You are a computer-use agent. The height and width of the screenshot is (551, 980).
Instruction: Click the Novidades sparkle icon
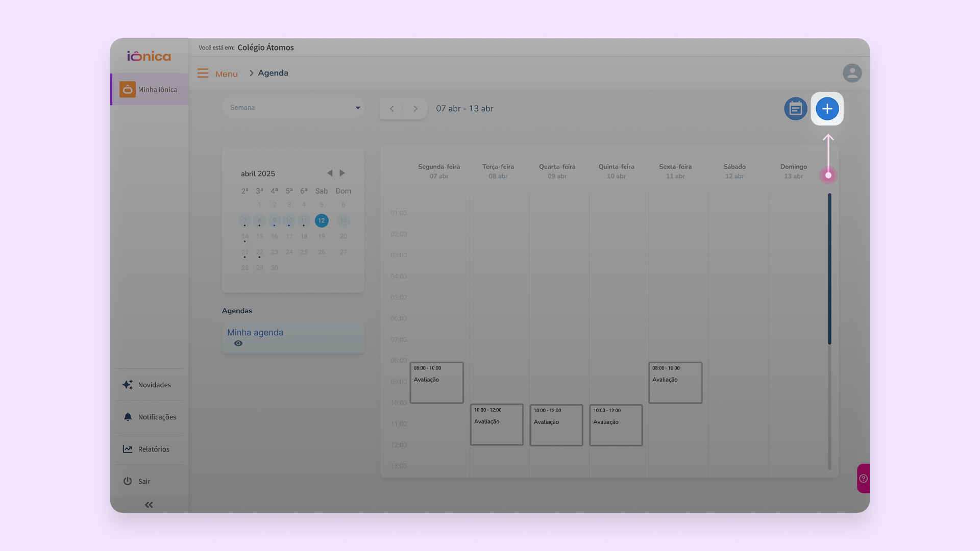coord(128,385)
